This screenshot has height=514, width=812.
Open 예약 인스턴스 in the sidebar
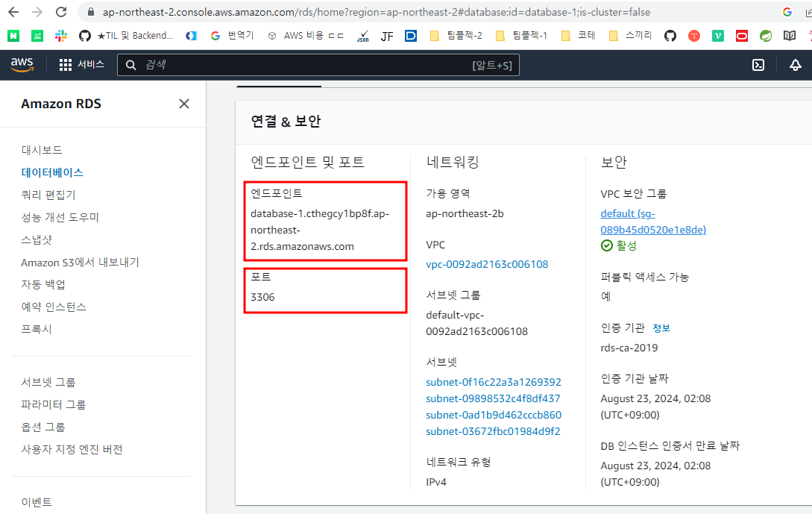point(54,307)
